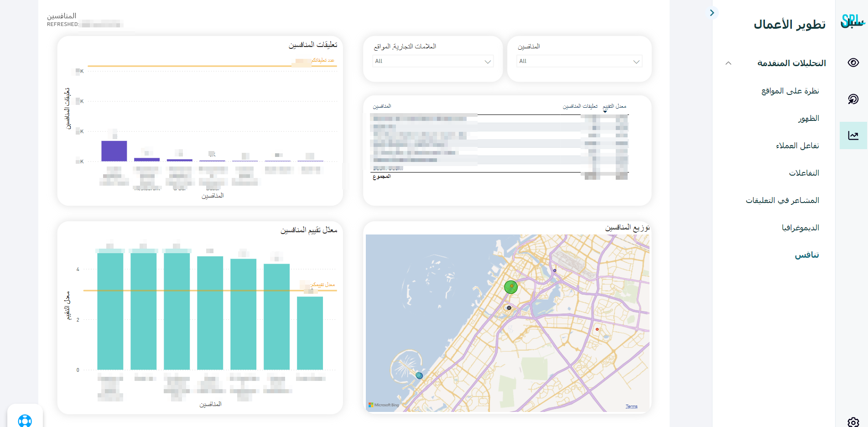Open the الظهور menu item
868x427 pixels.
pos(808,118)
